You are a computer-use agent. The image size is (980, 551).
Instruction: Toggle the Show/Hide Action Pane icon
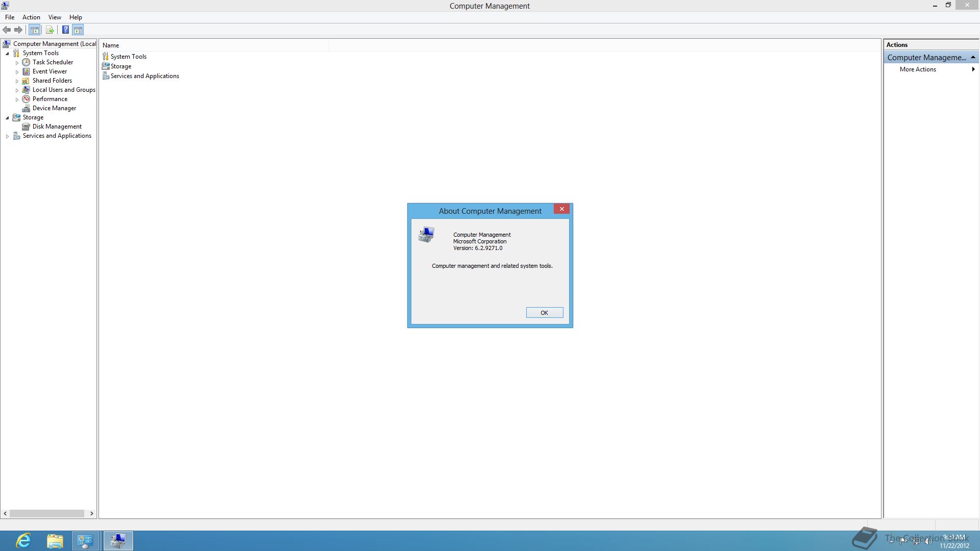78,30
